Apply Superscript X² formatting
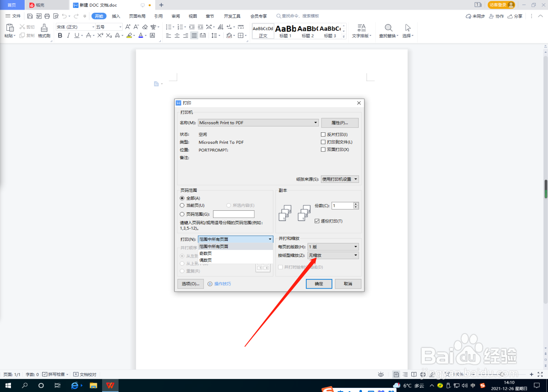This screenshot has height=392, width=548. [100, 36]
